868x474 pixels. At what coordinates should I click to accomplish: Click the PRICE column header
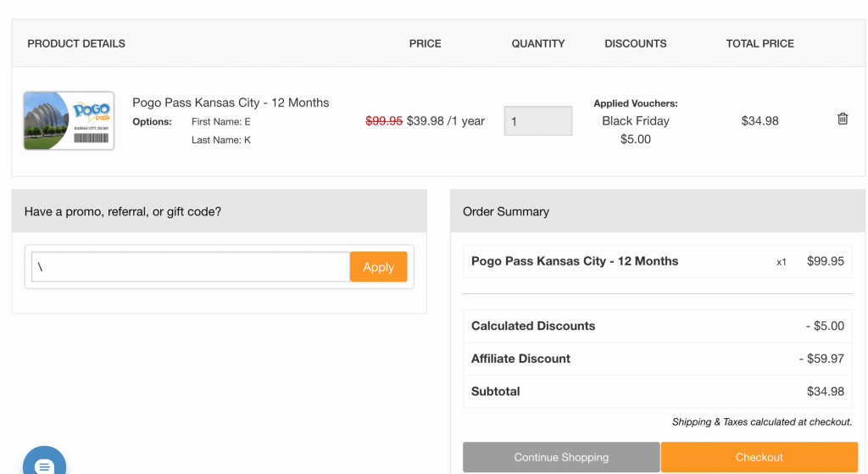[x=426, y=44]
